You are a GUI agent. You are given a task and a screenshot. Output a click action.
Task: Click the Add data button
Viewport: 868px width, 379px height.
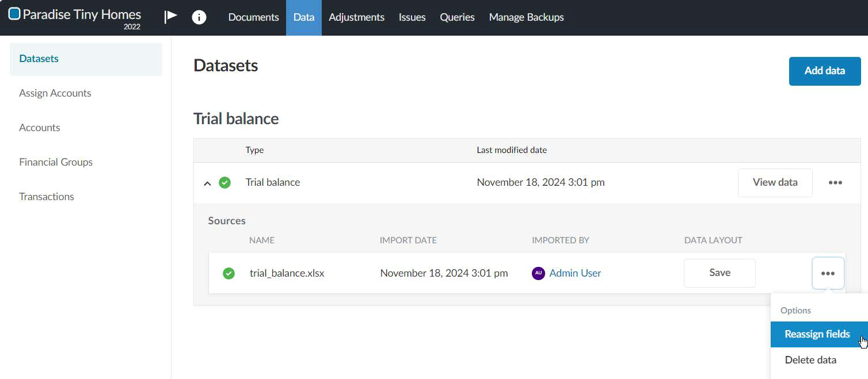824,71
